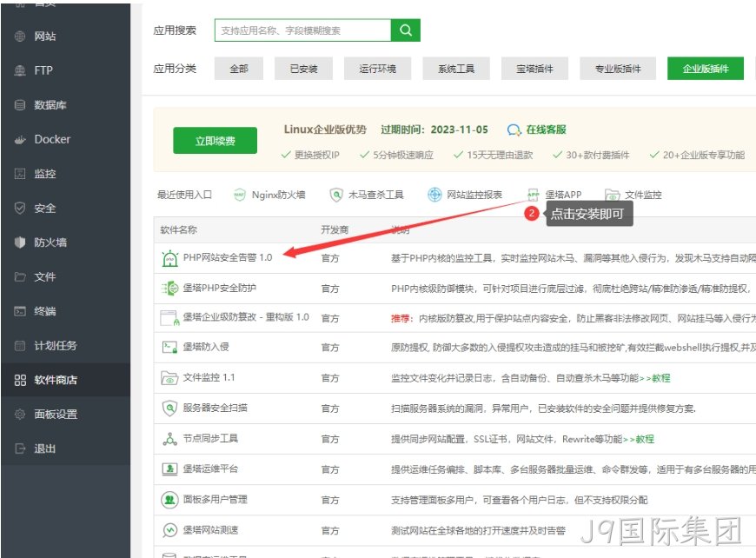Screen dimensions: 756x558
Task: Click the 服务器安全扫描 name
Action: 215,408
